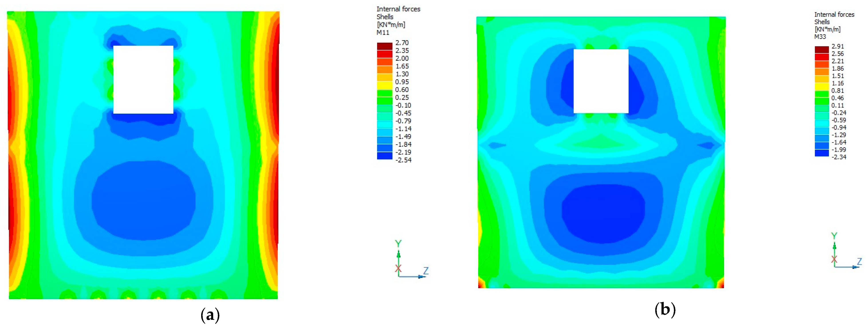
Task: Click the value -1.14 in the legend
Action: [x=403, y=129]
